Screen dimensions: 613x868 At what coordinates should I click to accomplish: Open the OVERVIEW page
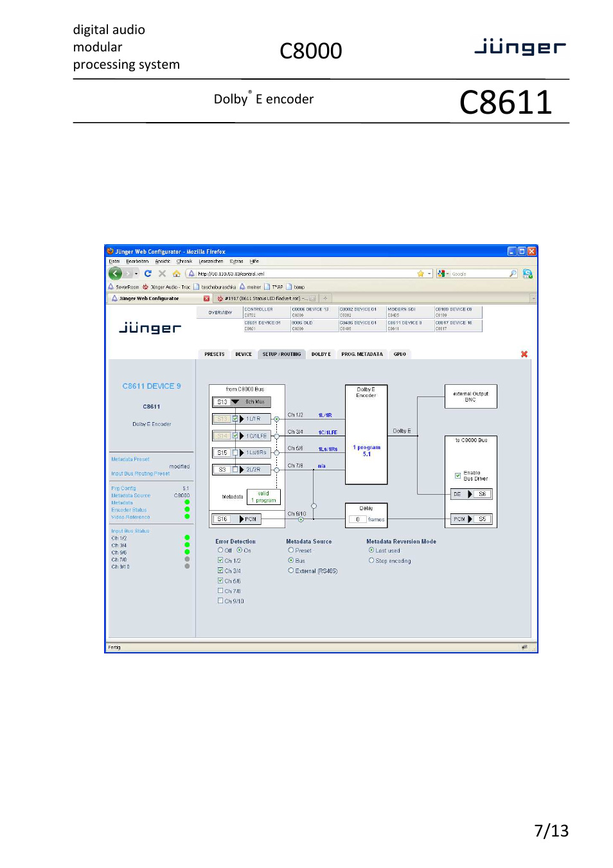pyautogui.click(x=220, y=312)
